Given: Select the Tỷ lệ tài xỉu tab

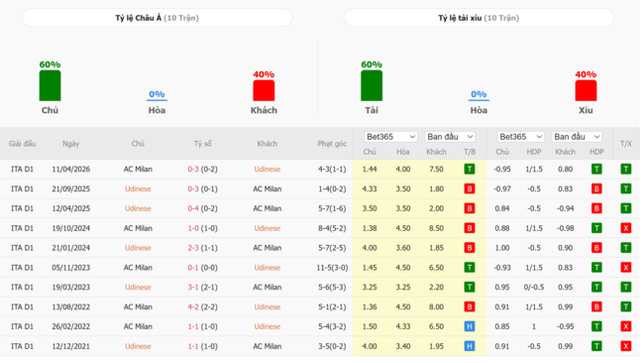Looking at the screenshot, I should click(479, 18).
